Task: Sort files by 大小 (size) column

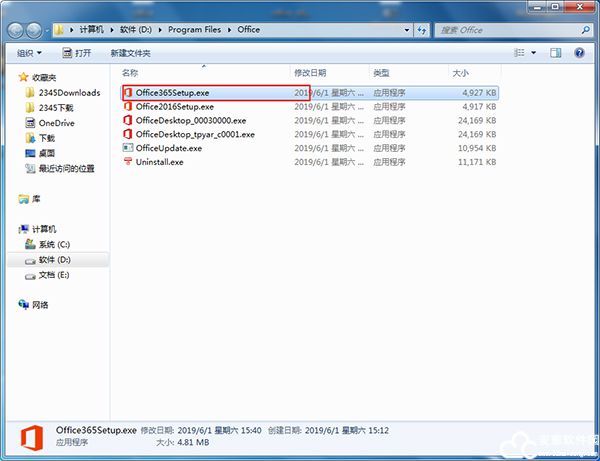Action: pyautogui.click(x=460, y=74)
